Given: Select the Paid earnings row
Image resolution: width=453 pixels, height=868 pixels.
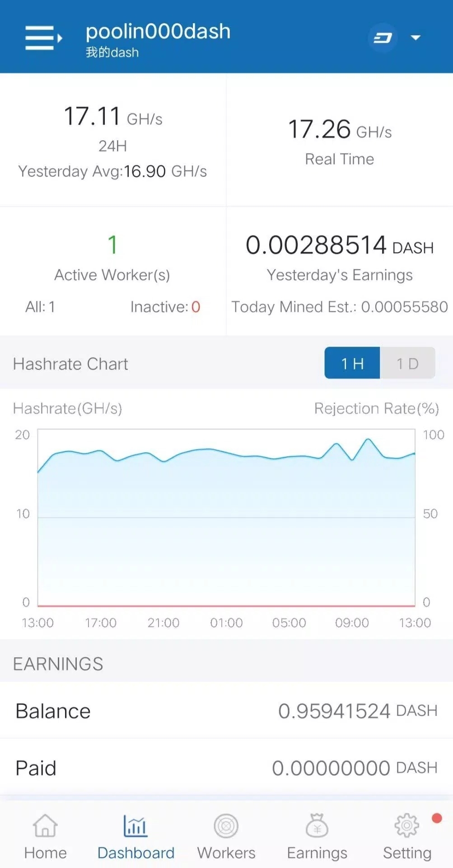Looking at the screenshot, I should pyautogui.click(x=226, y=768).
